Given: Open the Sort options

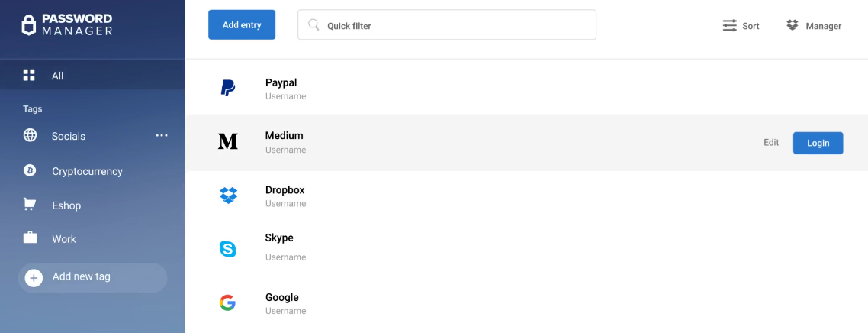Looking at the screenshot, I should click(741, 26).
